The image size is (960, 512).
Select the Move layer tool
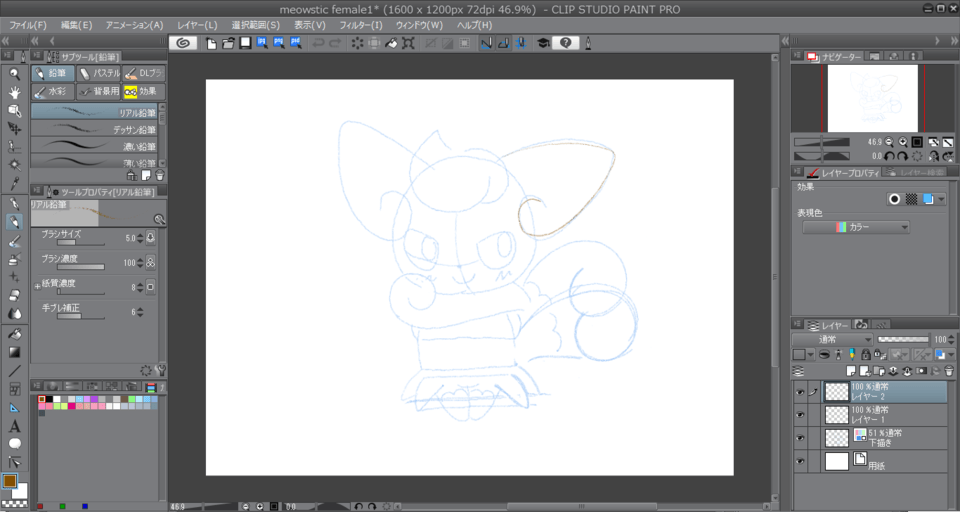[x=15, y=129]
